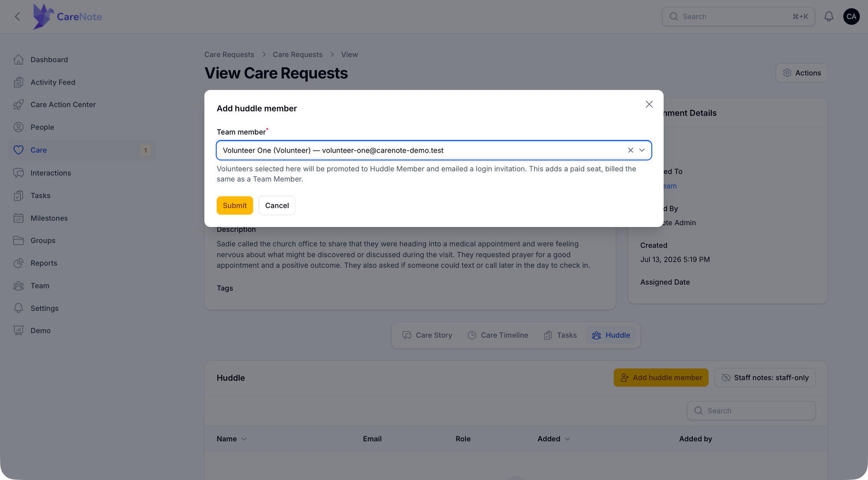Click the magnifier icon in the Huddle search
This screenshot has height=480, width=868.
click(698, 411)
